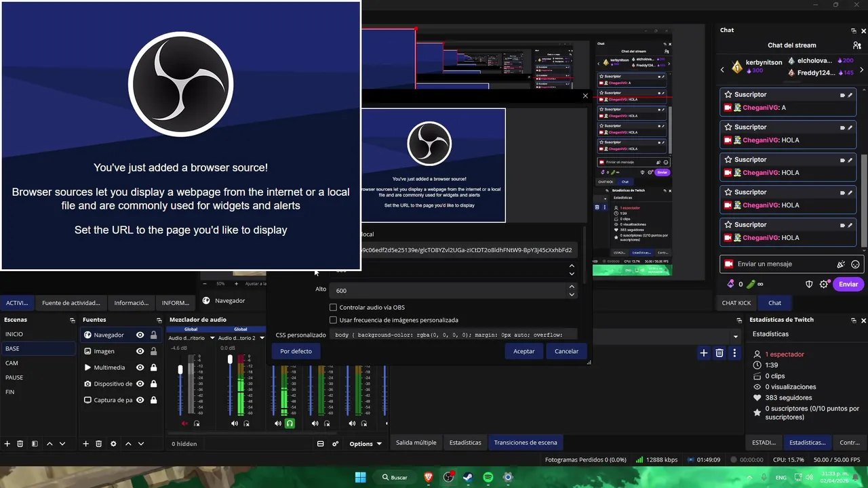Viewport: 868px width, 488px height.
Task: Hide the Multimedia source
Action: 140,367
